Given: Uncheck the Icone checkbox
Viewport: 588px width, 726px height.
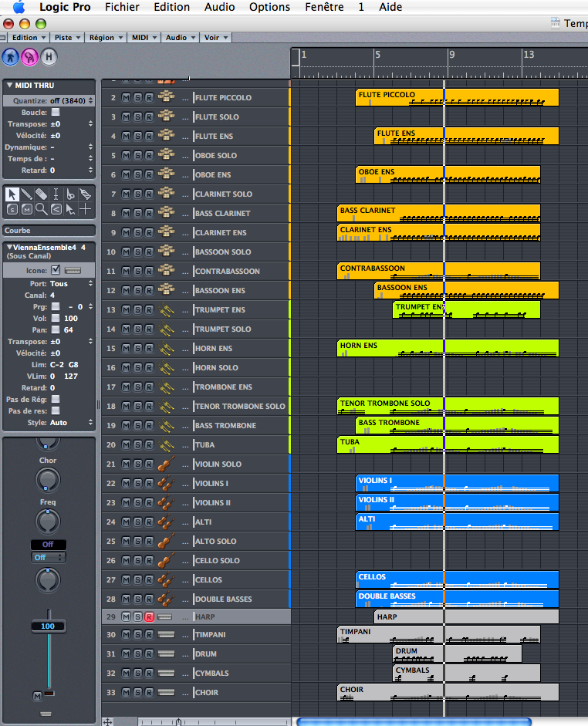Looking at the screenshot, I should (x=56, y=270).
